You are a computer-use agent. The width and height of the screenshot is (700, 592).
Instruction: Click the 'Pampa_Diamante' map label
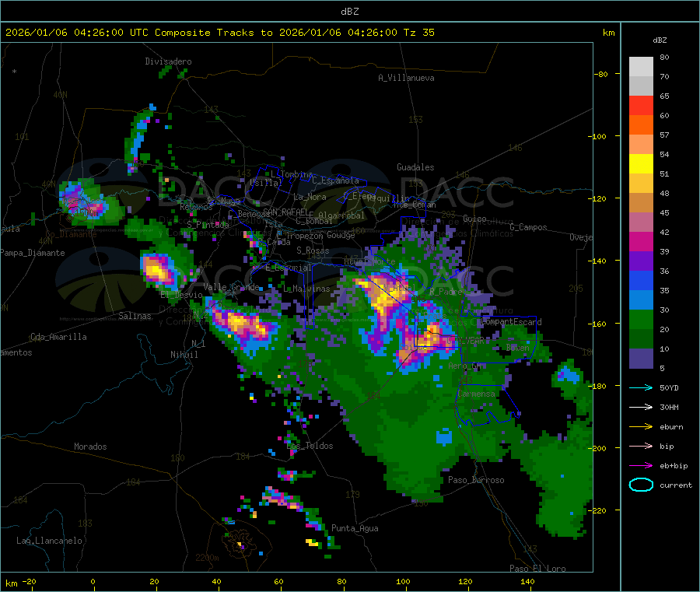(33, 253)
